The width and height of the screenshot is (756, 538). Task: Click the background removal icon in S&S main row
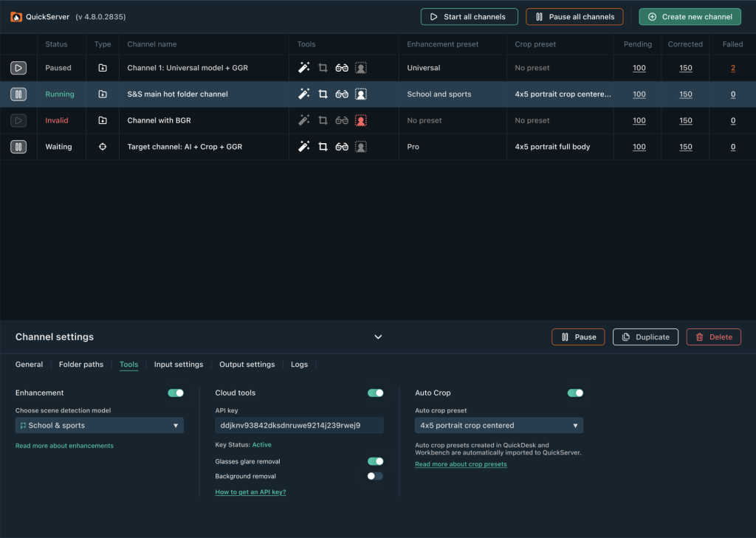pos(360,94)
